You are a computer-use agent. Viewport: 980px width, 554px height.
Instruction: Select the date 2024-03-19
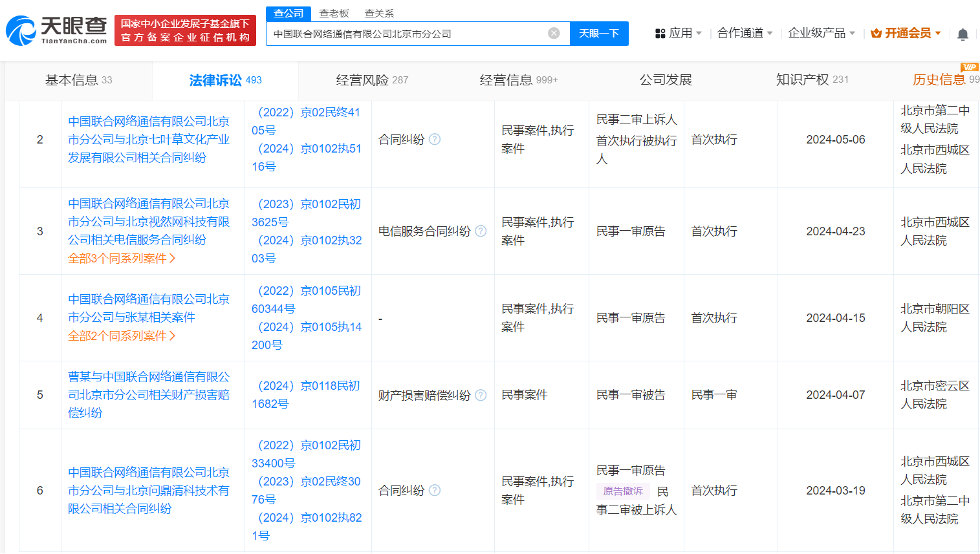click(835, 490)
